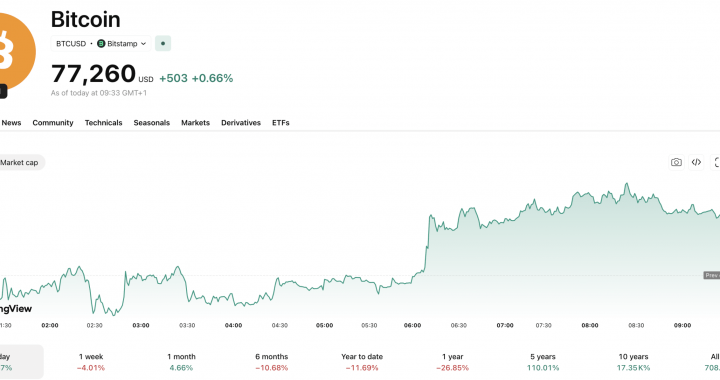The width and height of the screenshot is (720, 380).
Task: Select the Markets tab
Action: (x=195, y=123)
